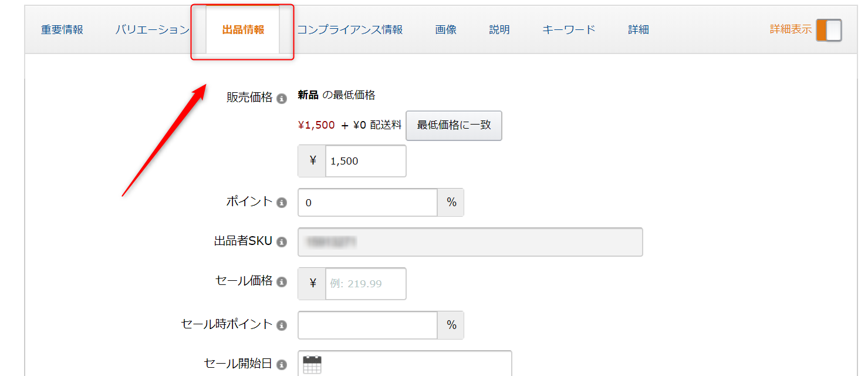Click the ポイント percentage input field

367,203
